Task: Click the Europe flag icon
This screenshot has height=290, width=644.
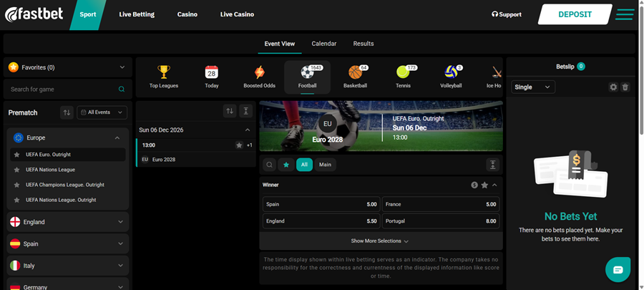Action: 18,137
